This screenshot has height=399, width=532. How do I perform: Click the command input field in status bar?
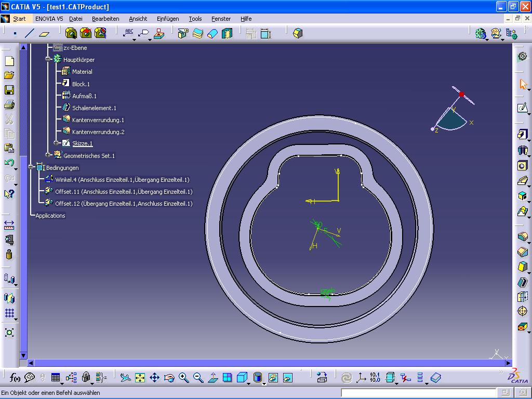tap(418, 393)
